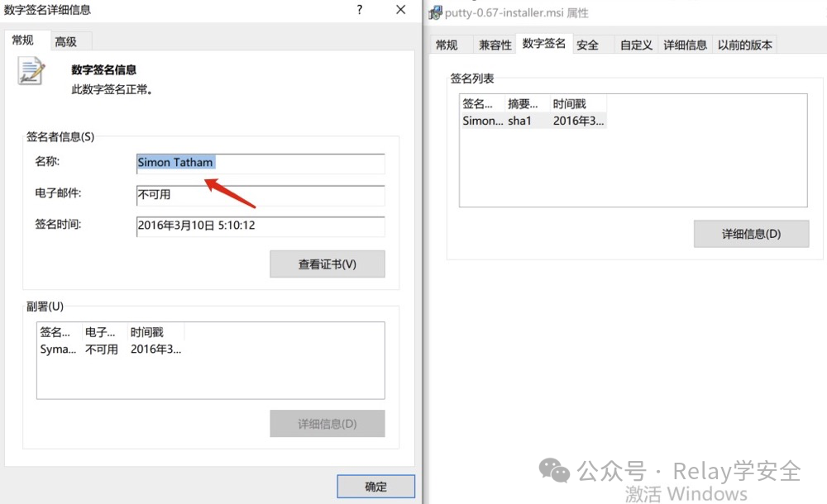827x504 pixels.
Task: Open the 详细信息 tab
Action: pos(685,45)
